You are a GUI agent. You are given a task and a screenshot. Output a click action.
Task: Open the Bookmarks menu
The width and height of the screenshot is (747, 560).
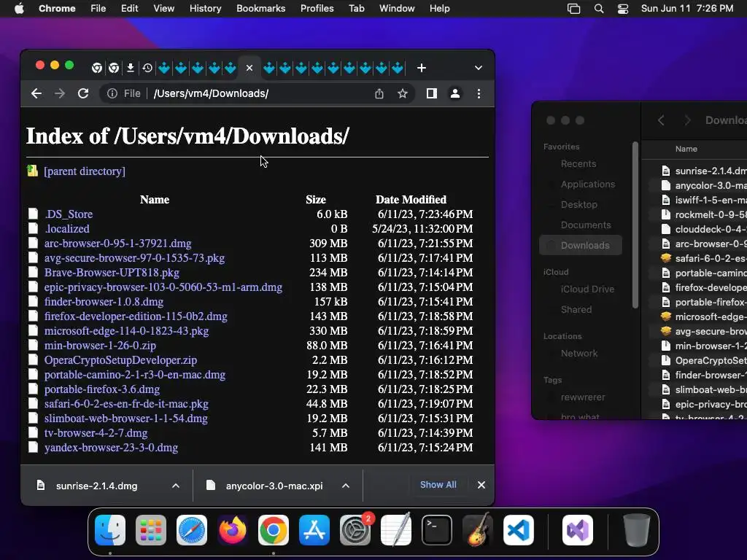tap(260, 9)
